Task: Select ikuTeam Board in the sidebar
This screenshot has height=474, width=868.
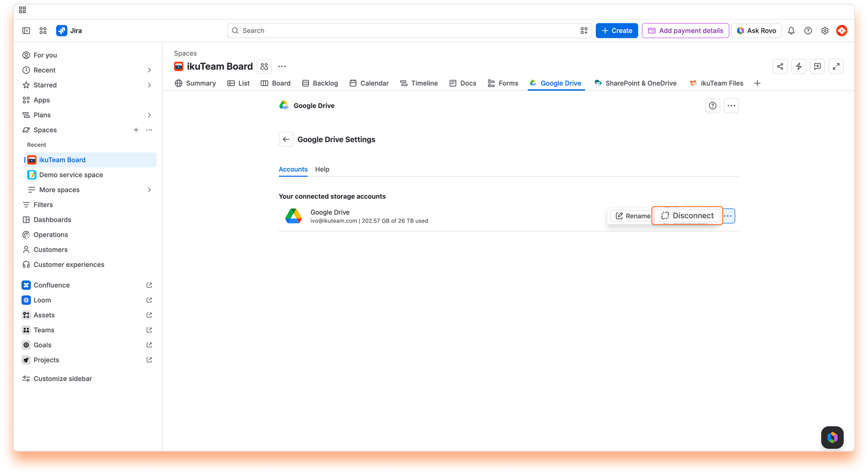Action: (90, 160)
